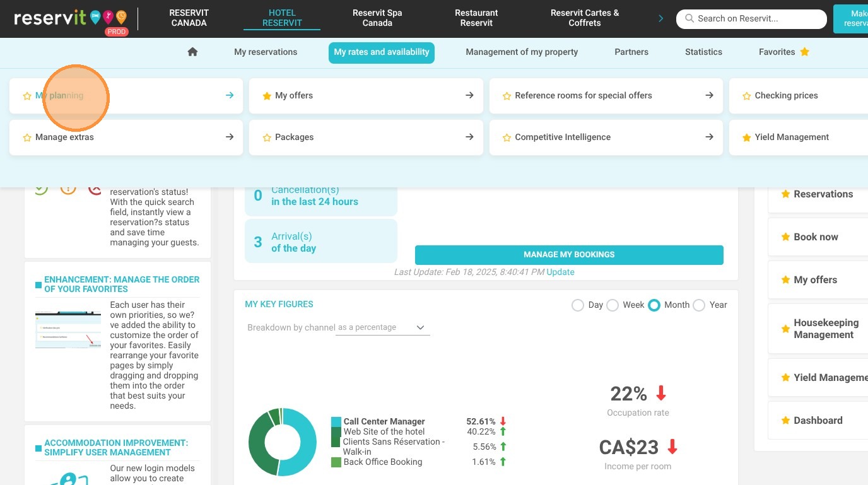Click the star beside Book now
The width and height of the screenshot is (868, 485).
pyautogui.click(x=785, y=237)
